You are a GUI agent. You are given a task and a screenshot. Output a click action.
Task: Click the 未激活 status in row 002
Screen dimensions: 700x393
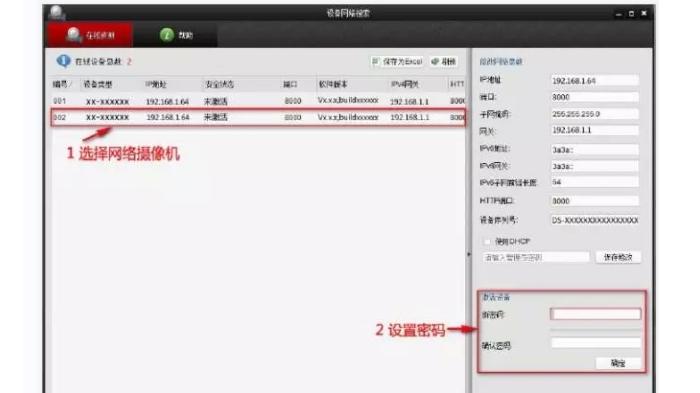[216, 117]
